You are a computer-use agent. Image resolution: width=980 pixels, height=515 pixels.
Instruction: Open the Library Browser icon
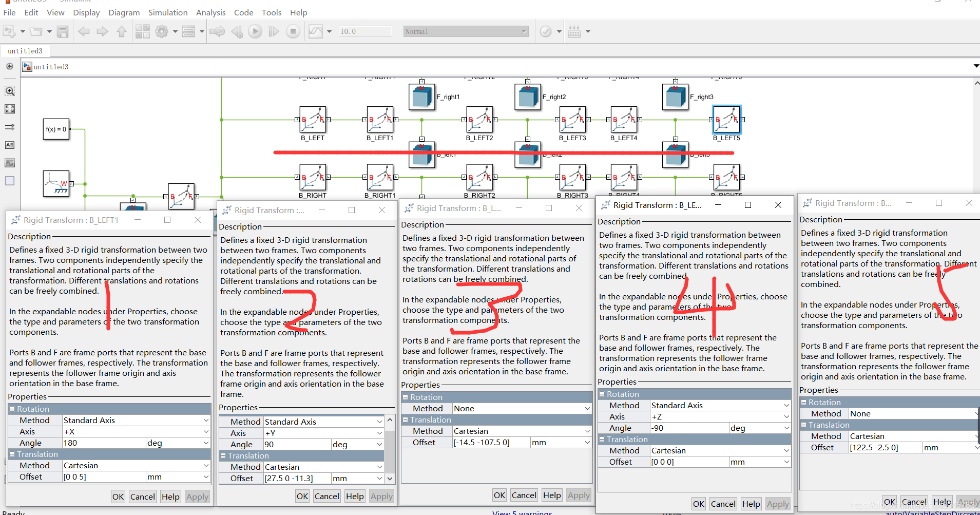point(143,31)
